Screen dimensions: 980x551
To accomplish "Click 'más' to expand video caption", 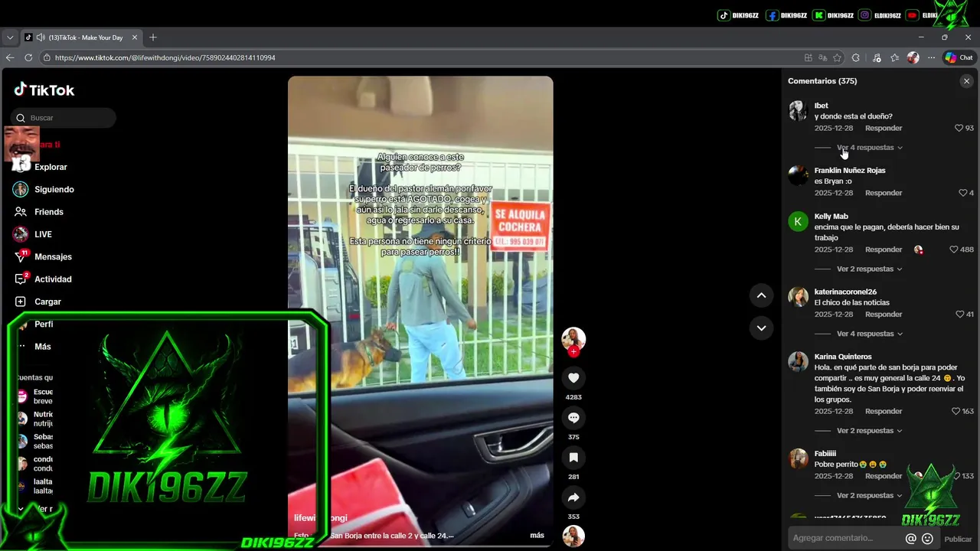I will click(537, 536).
